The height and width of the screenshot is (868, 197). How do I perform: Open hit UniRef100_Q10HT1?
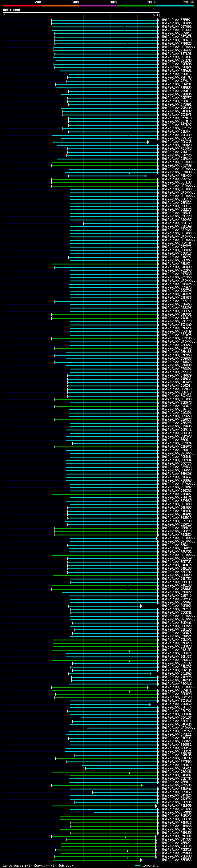click(176, 91)
